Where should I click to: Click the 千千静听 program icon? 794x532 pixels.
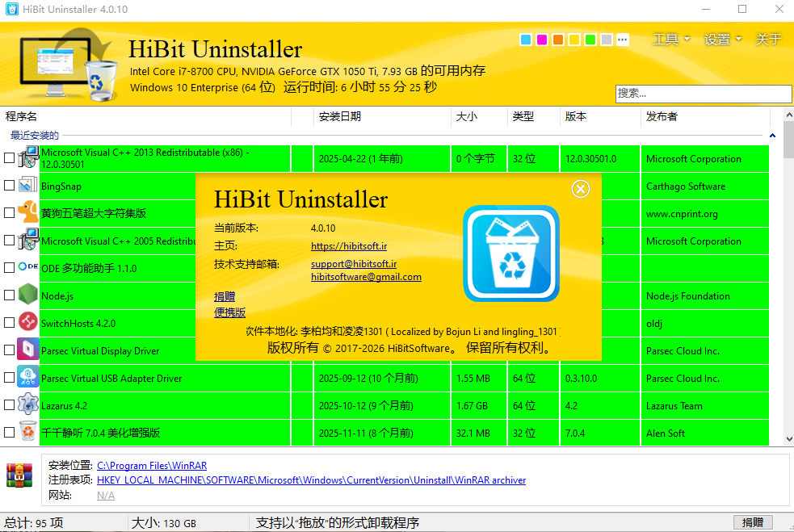pos(28,432)
